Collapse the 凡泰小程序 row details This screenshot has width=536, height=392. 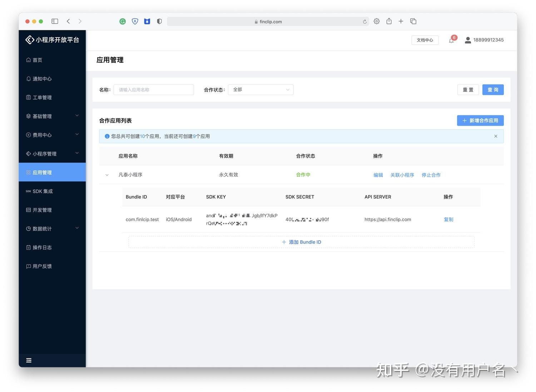(x=107, y=175)
